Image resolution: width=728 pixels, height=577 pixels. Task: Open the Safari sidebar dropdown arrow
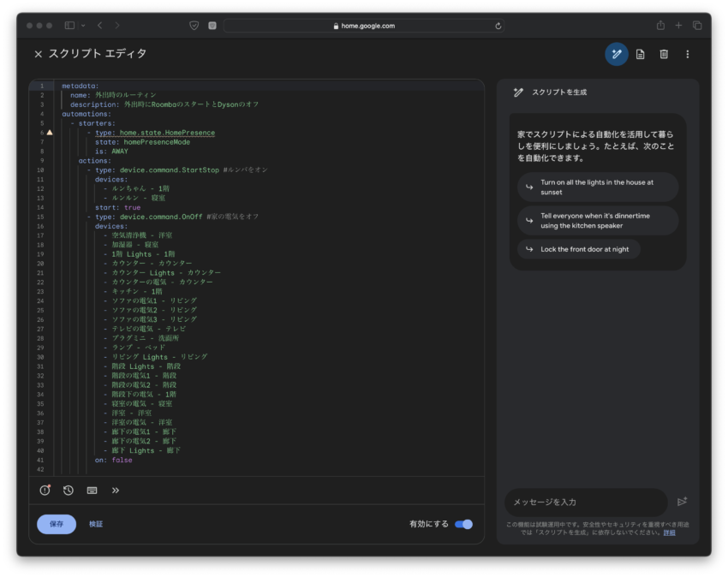pyautogui.click(x=82, y=26)
